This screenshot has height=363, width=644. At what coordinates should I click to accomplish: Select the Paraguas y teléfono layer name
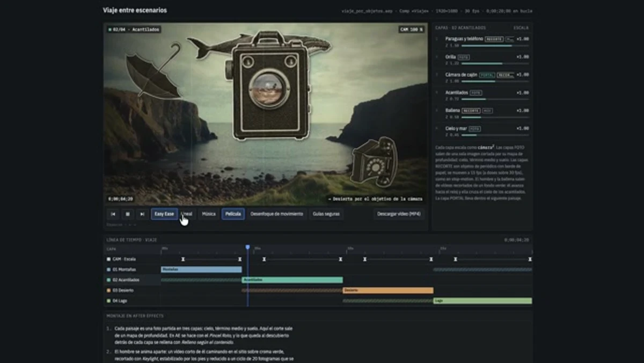click(x=464, y=39)
